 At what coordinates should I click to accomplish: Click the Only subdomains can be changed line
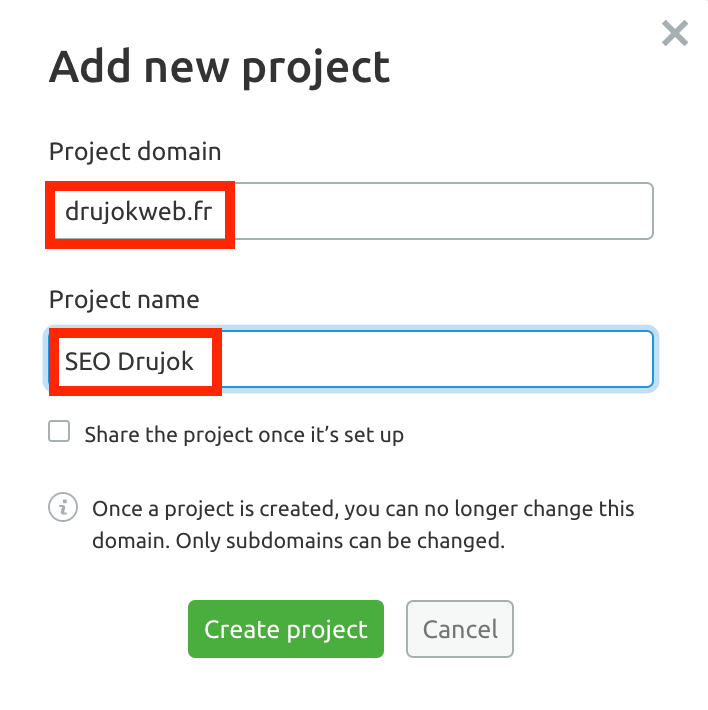340,540
